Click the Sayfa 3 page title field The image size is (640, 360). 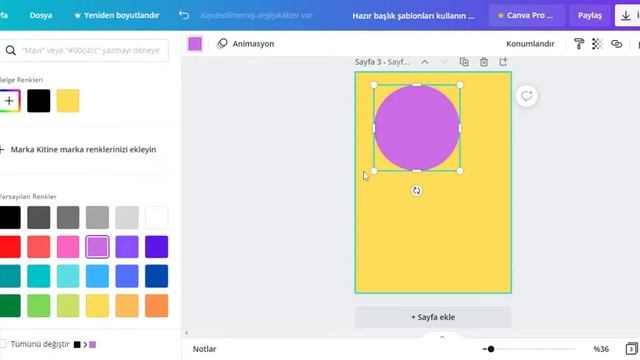coord(382,62)
